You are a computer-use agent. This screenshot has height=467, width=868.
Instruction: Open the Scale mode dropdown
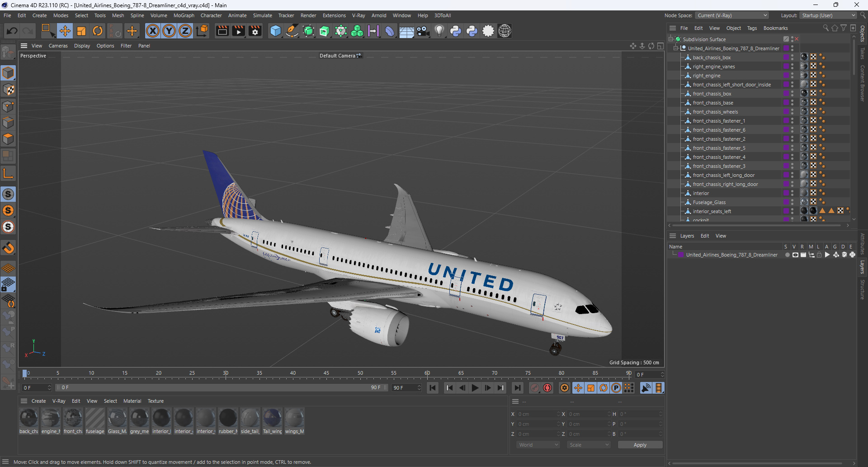(x=589, y=445)
